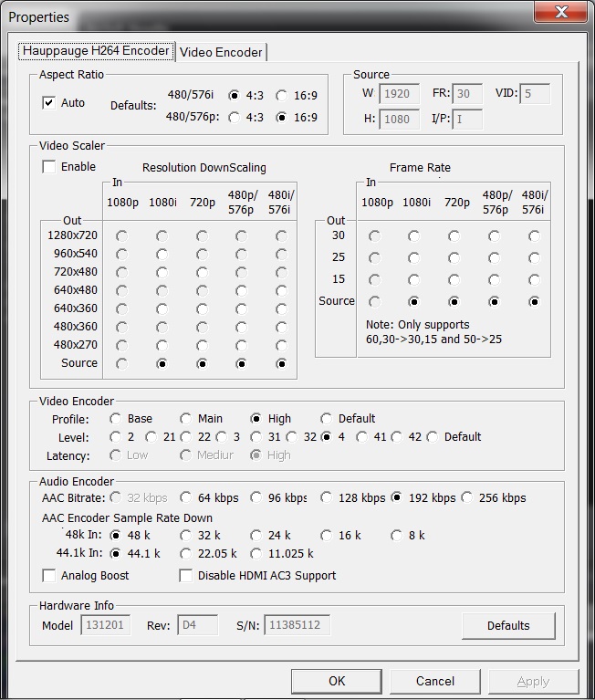Viewport: 595px width, 700px height.
Task: Click the hardware S/N field
Action: [x=297, y=625]
